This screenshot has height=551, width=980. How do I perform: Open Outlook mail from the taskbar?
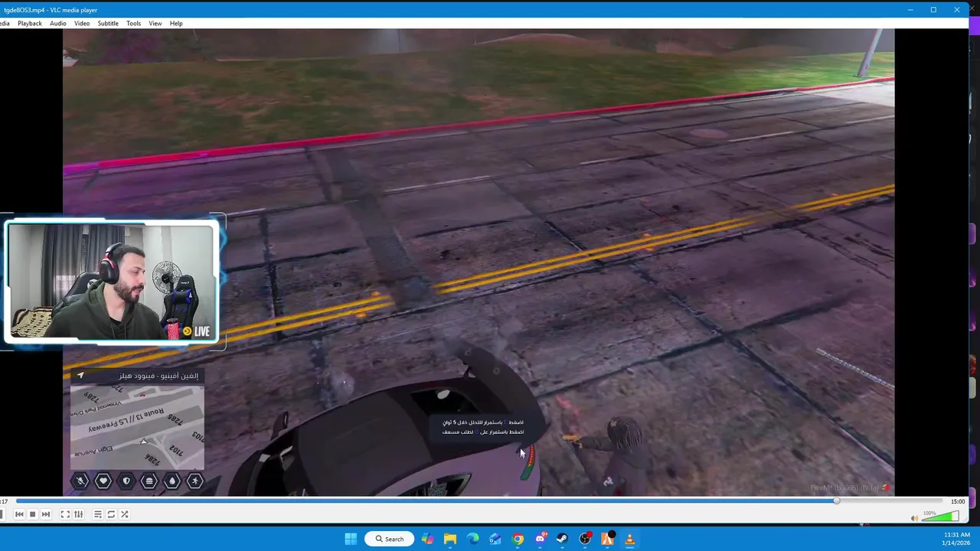click(495, 539)
